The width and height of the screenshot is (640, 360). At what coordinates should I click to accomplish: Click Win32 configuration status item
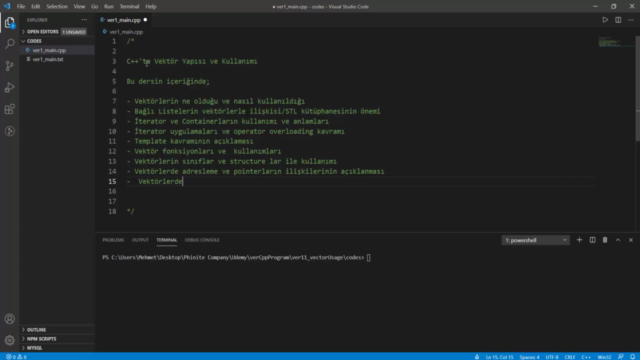point(604,357)
